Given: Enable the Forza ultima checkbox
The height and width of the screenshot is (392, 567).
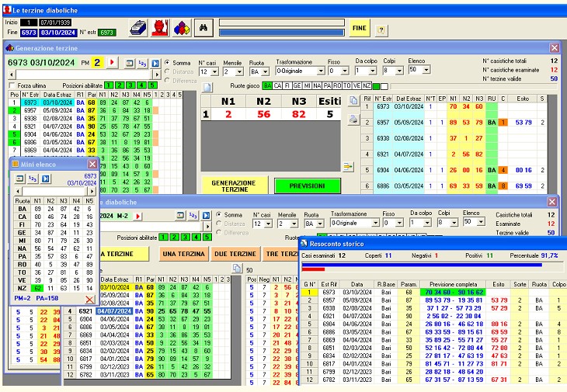Looking at the screenshot, I should [x=12, y=85].
